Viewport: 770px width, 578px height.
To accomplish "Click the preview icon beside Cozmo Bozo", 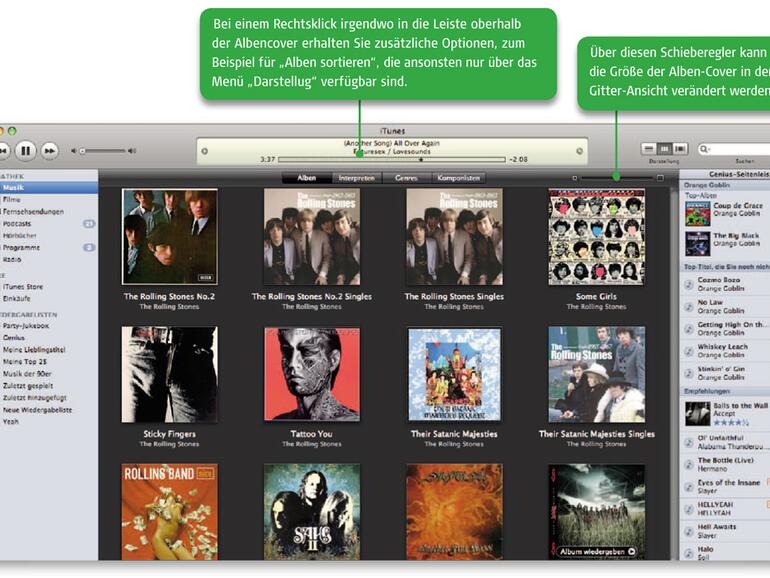I will 688,284.
